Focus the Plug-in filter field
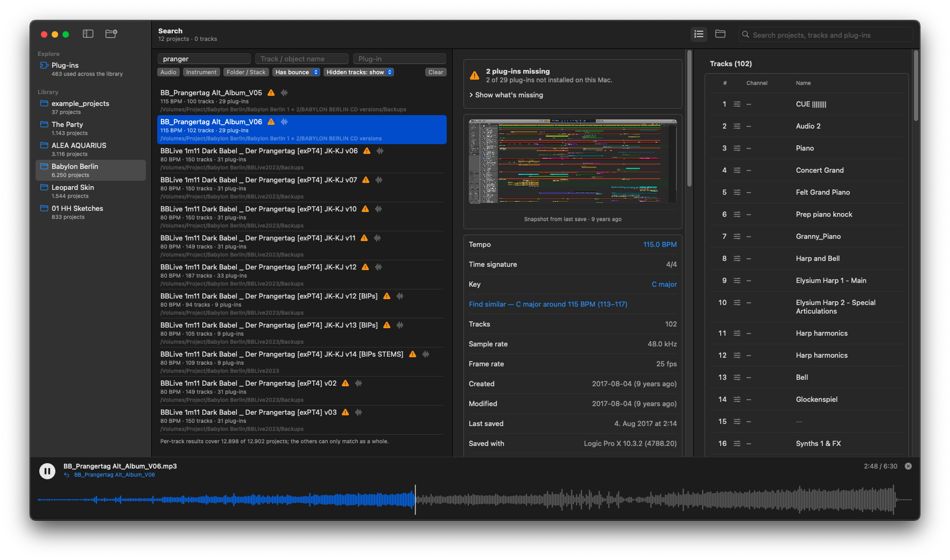 click(x=399, y=59)
